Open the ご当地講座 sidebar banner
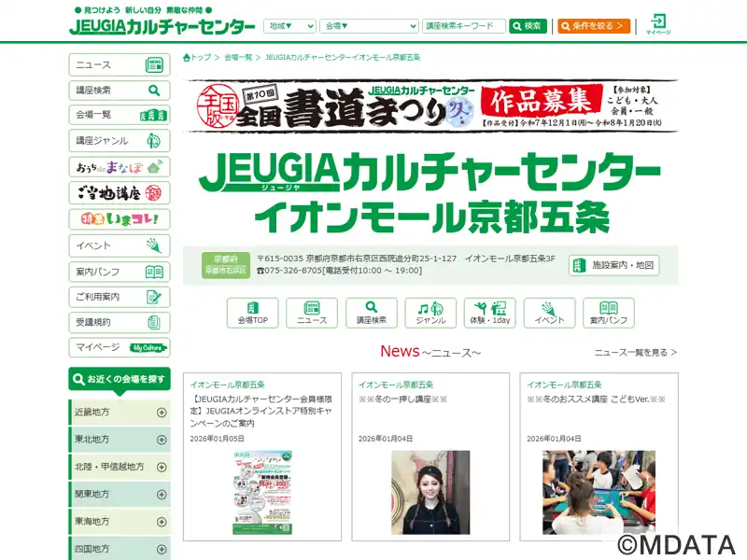The image size is (747, 560). point(120,193)
